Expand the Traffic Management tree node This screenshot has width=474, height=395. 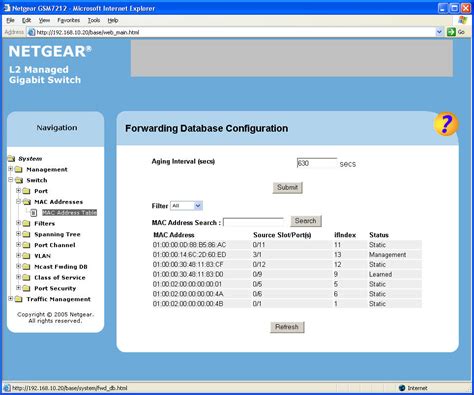[x=11, y=299]
